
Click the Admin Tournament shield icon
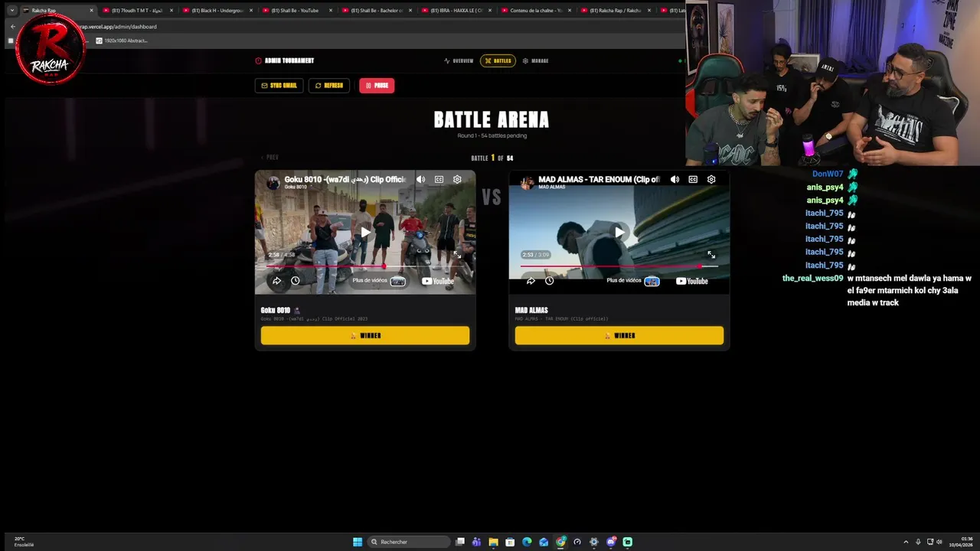click(258, 60)
